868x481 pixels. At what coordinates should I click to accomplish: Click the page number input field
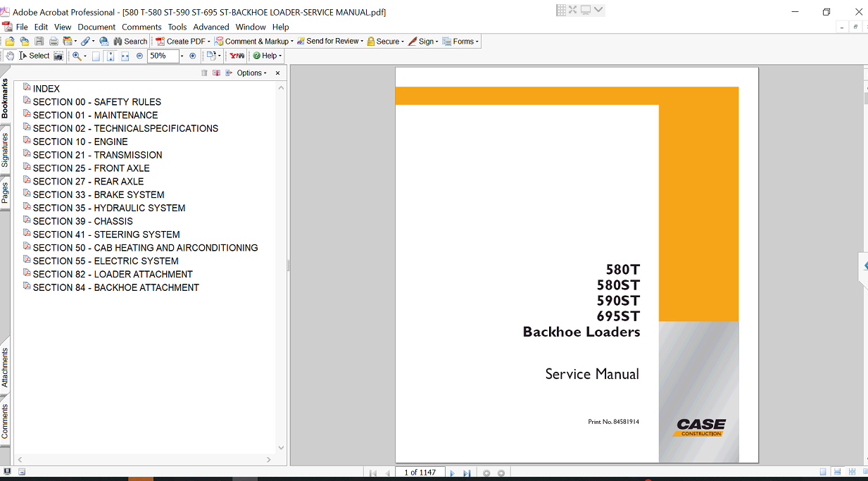pyautogui.click(x=420, y=473)
